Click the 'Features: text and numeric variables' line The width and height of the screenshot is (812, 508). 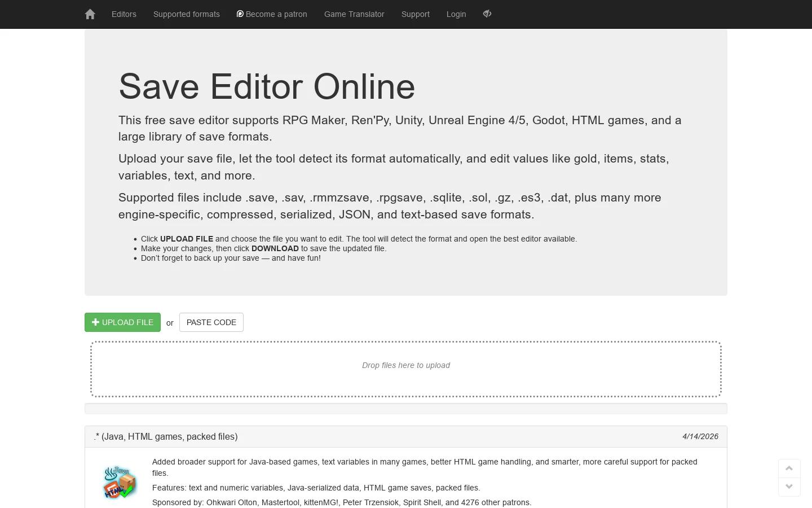316,488
